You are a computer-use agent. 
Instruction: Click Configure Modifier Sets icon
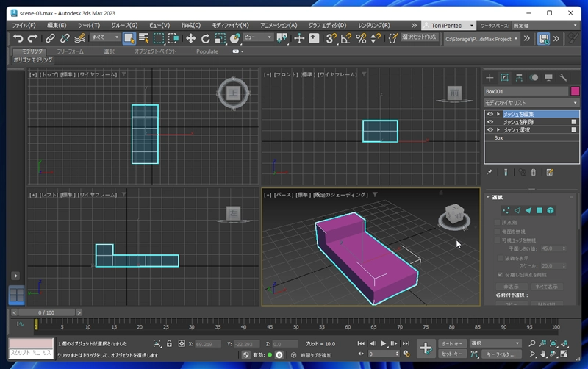click(x=550, y=173)
